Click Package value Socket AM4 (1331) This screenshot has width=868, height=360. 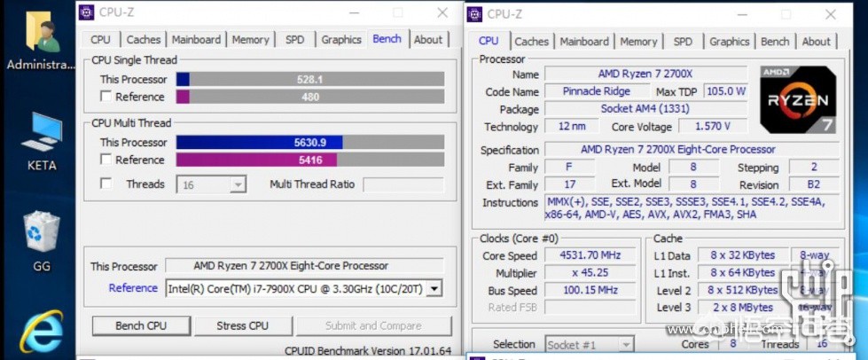coord(645,109)
